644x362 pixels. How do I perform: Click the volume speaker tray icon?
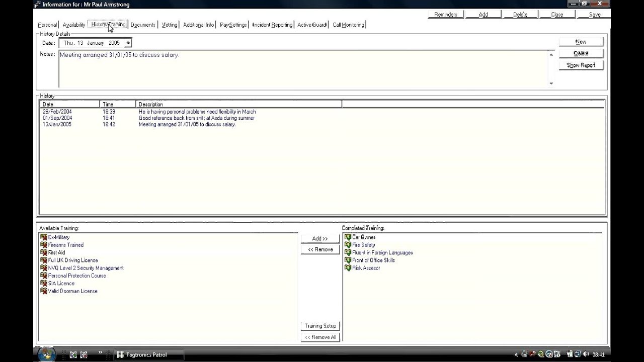586,354
